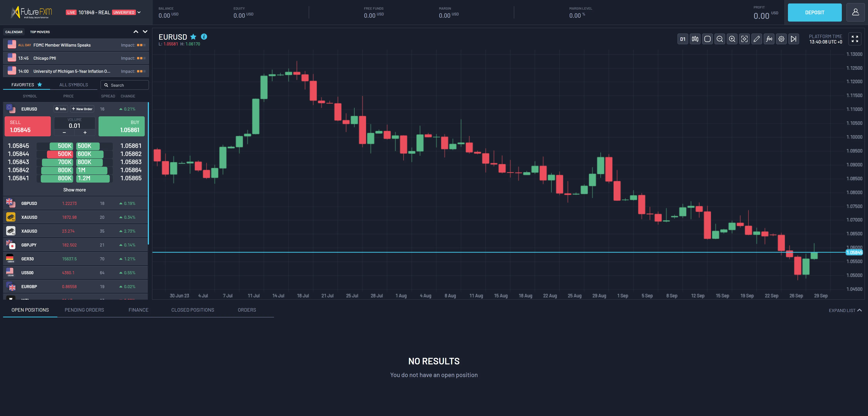Open EURUSD info icon in chart header
This screenshot has height=416, width=868.
click(x=204, y=37)
